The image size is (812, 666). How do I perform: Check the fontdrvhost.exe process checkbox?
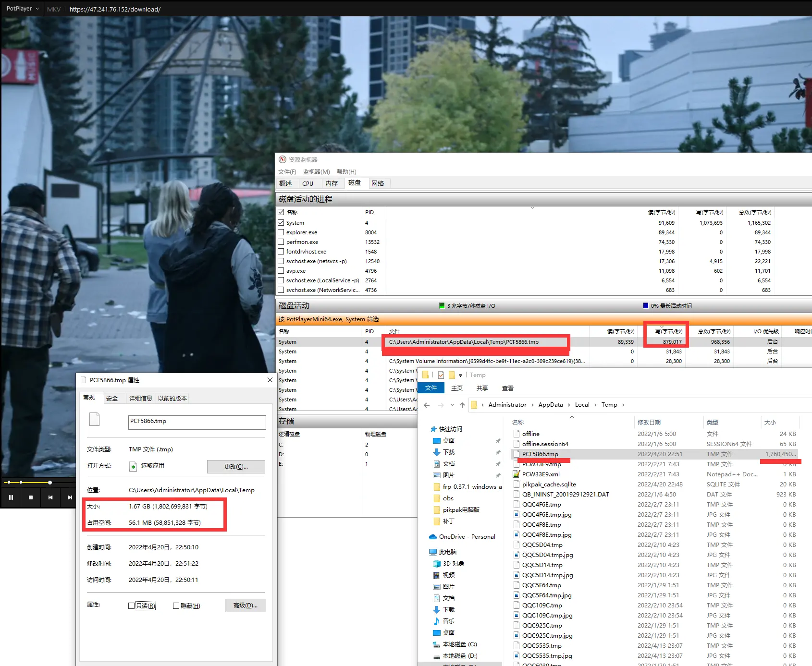click(x=281, y=252)
